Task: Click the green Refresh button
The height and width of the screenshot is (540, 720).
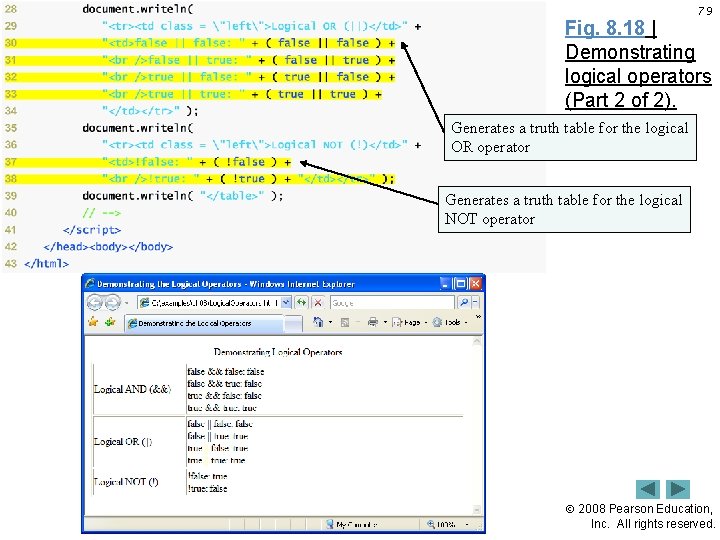Action: [302, 302]
